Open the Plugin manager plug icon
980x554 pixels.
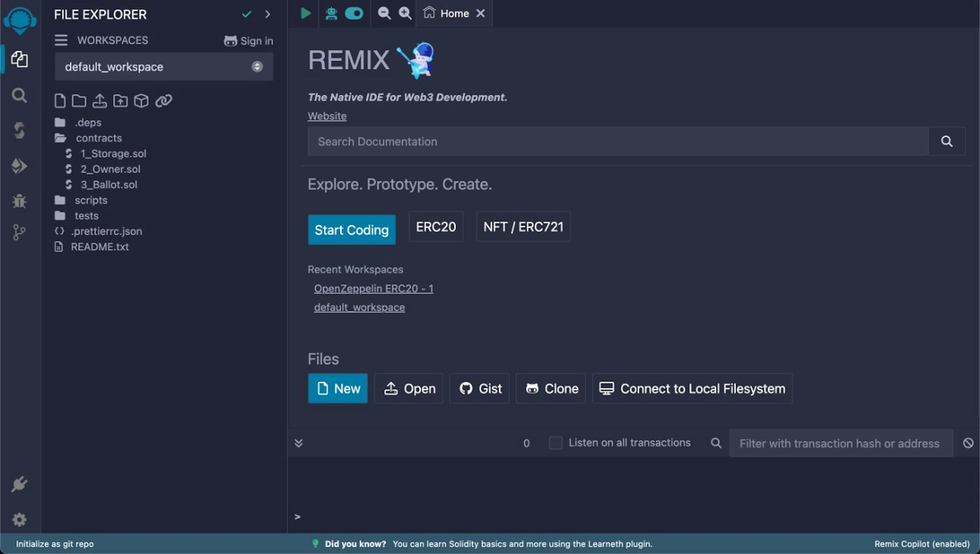19,484
